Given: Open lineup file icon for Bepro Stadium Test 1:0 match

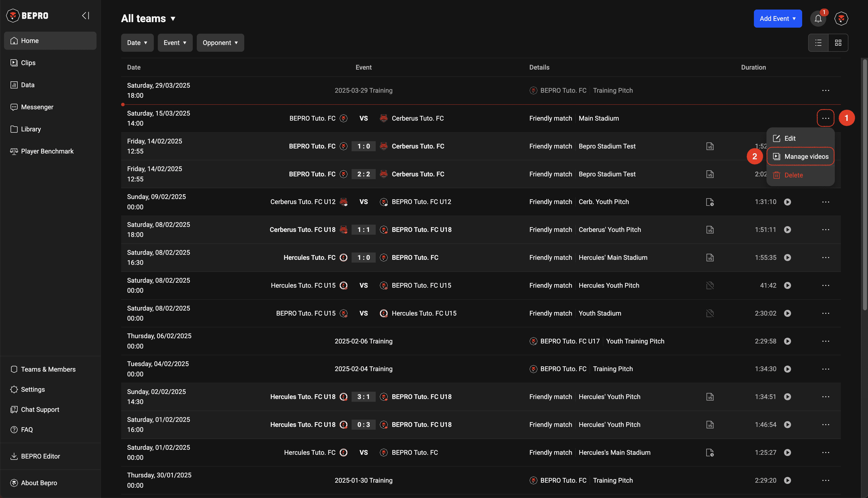Looking at the screenshot, I should (x=710, y=146).
